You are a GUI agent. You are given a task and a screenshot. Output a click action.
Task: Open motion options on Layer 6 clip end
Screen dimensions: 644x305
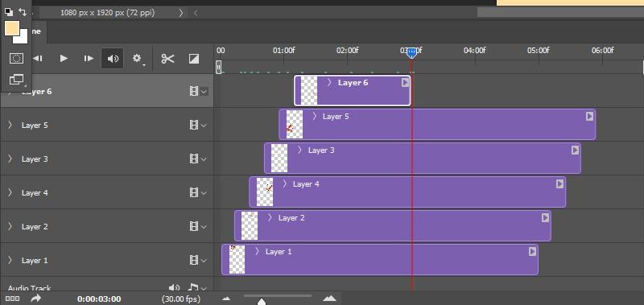tap(406, 83)
